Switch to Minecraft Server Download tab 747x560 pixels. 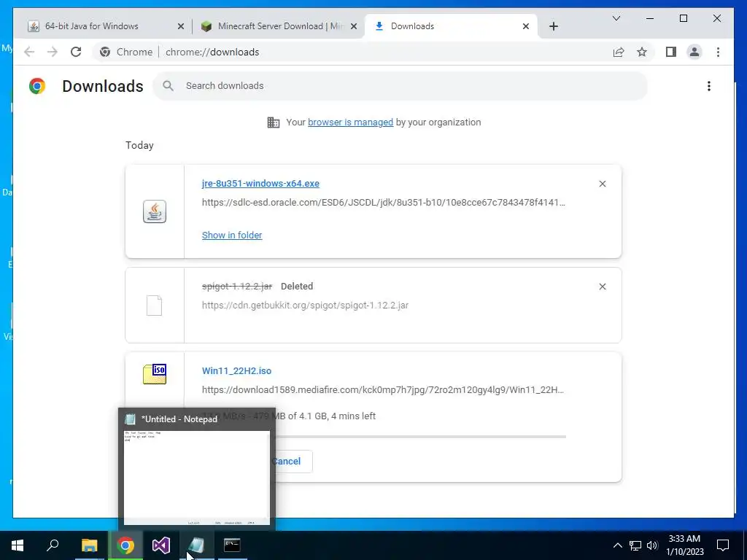(x=278, y=26)
